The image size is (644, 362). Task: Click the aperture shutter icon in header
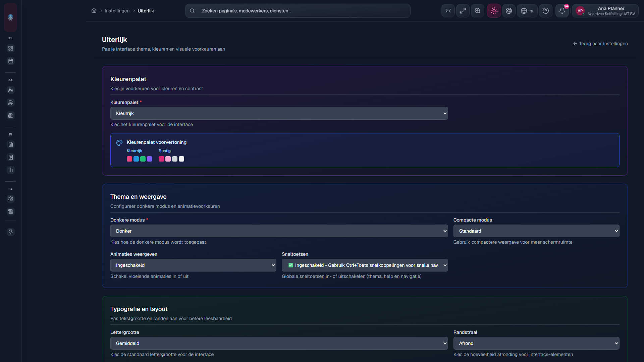click(x=509, y=11)
